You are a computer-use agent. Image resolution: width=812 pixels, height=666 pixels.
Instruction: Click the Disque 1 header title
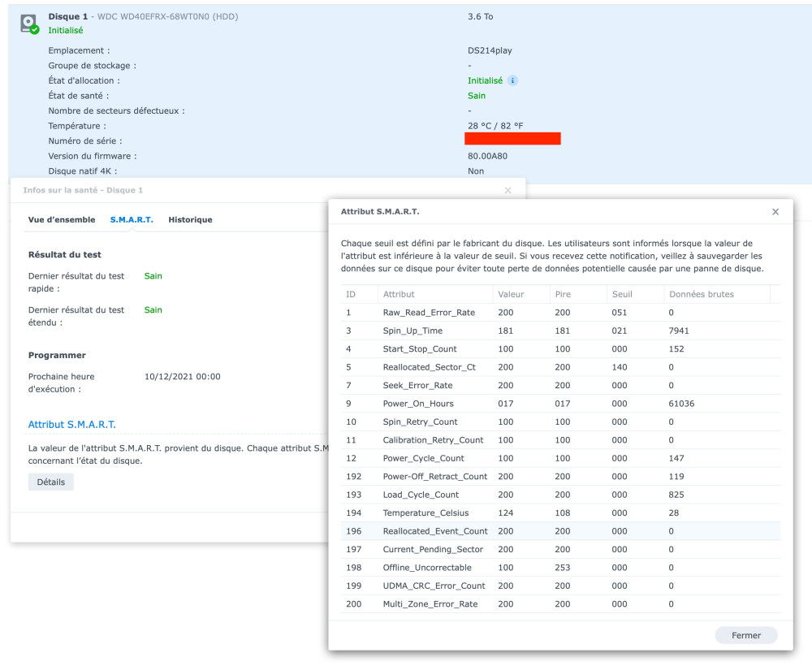(x=67, y=16)
